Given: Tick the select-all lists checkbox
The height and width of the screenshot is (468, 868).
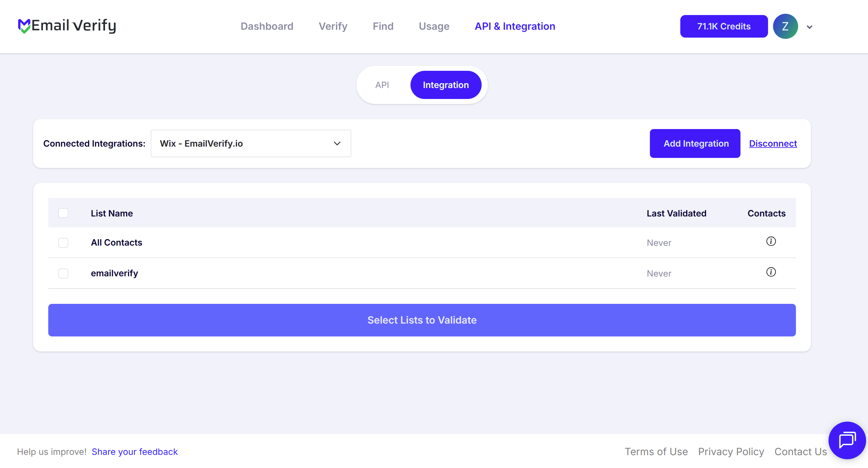Looking at the screenshot, I should tap(63, 213).
